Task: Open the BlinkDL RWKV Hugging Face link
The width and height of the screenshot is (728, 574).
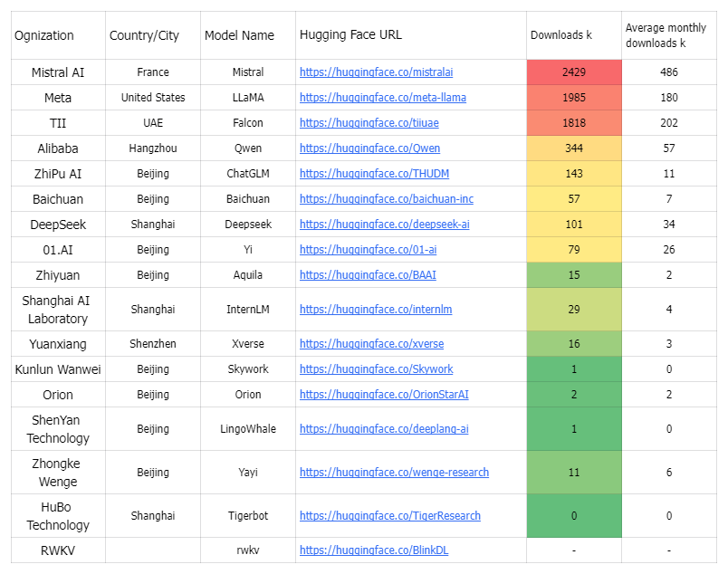Action: pos(367,550)
